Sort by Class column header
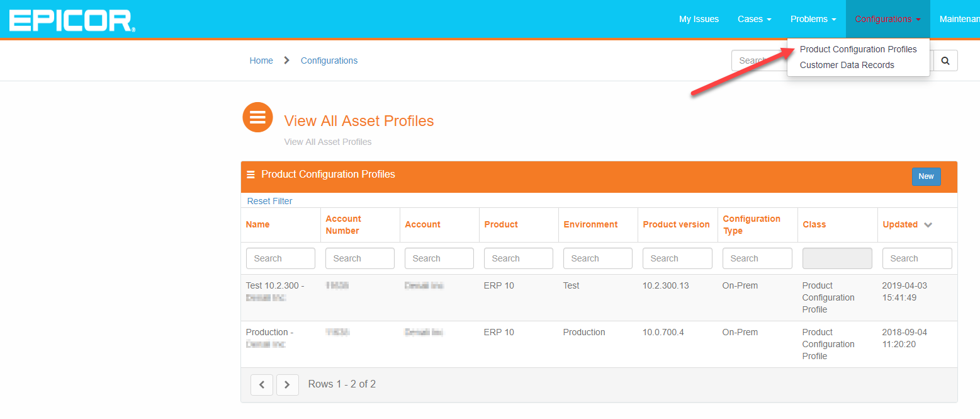 point(814,224)
